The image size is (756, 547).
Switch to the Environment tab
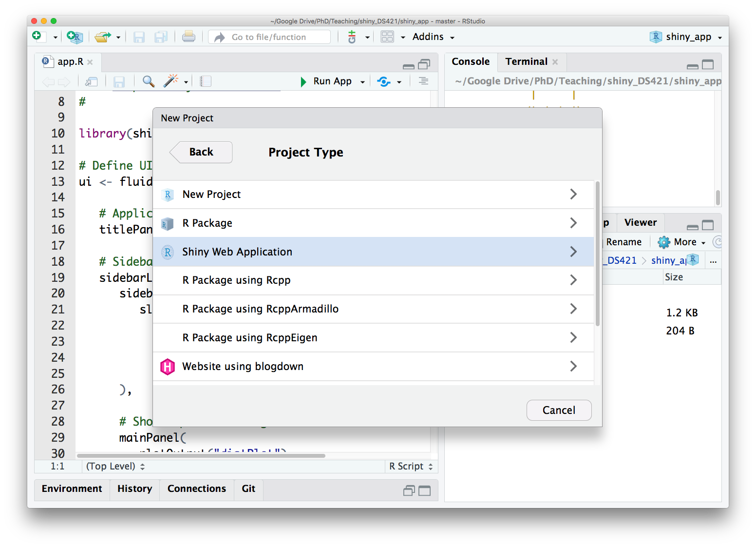(72, 489)
